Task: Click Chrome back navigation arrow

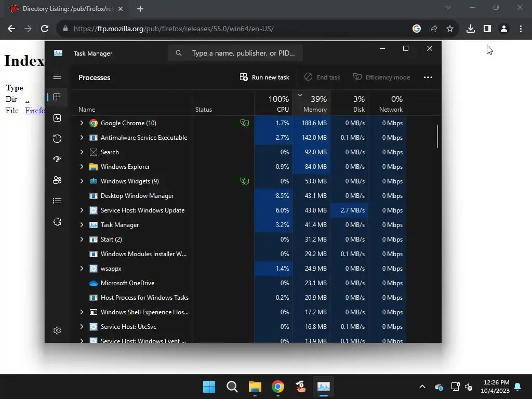Action: point(11,29)
